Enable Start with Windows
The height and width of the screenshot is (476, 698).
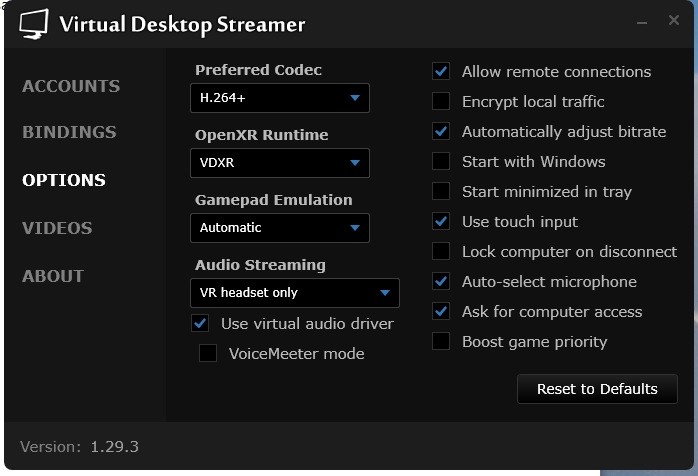pos(441,161)
